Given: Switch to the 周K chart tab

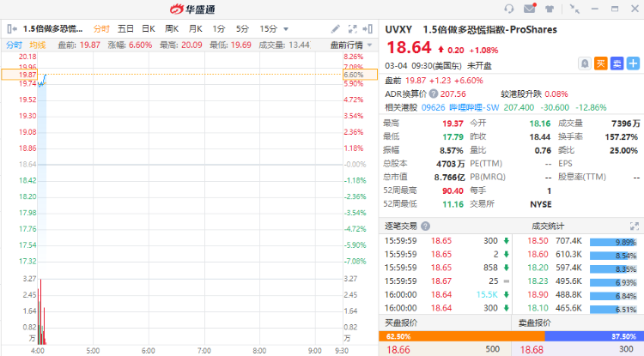Looking at the screenshot, I should [172, 28].
